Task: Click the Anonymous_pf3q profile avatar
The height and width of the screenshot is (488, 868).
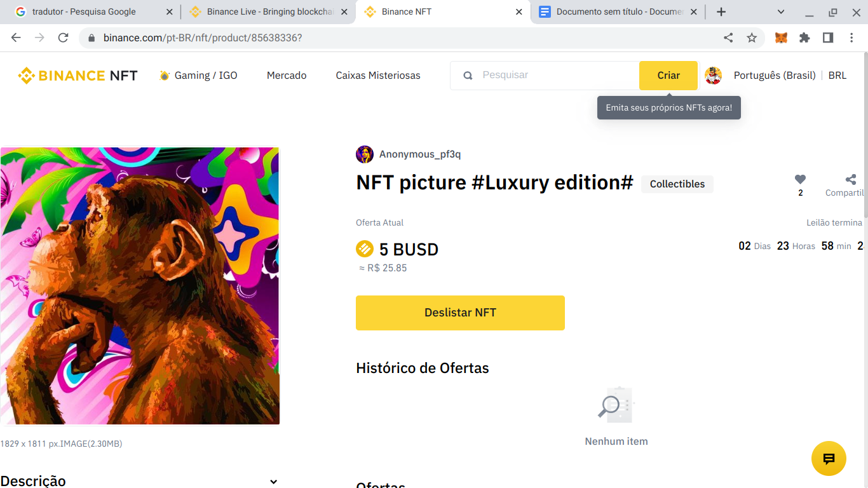Action: coord(364,154)
